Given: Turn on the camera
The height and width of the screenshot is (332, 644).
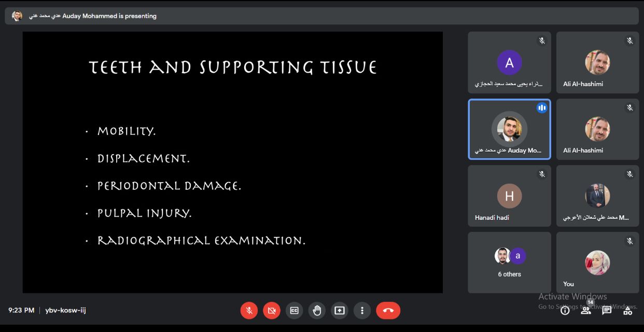Looking at the screenshot, I should 272,310.
